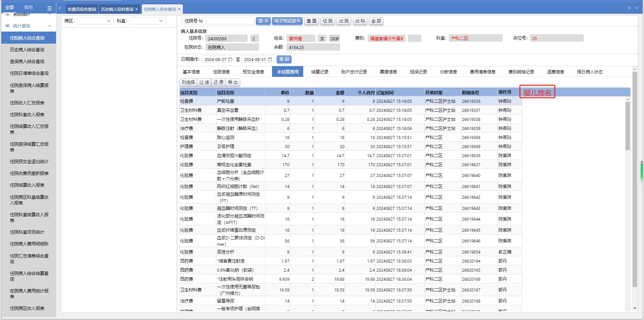Click the end date field 2024-08-31

tap(258, 59)
